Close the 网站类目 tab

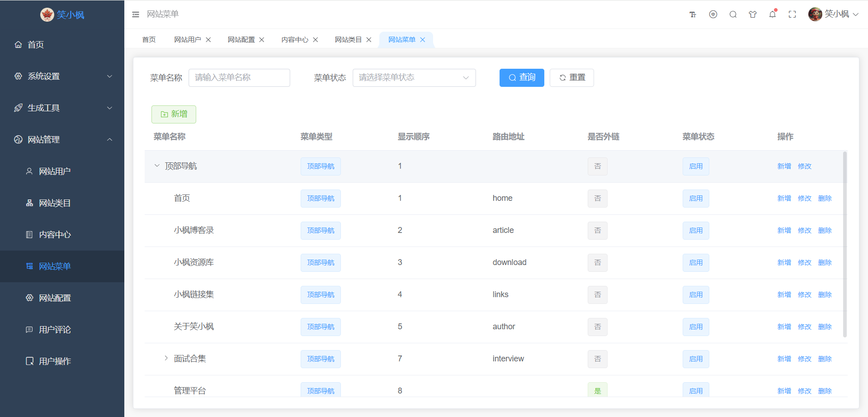pos(369,40)
